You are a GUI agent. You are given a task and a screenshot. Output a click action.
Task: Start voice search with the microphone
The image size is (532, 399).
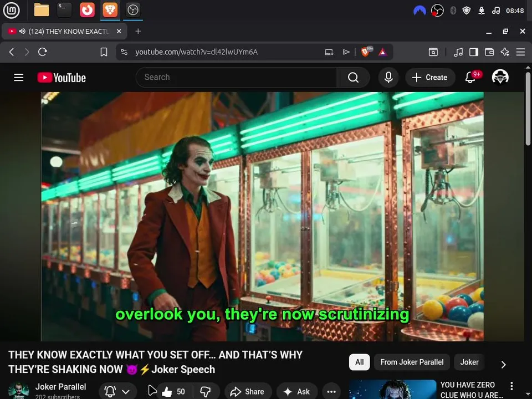[x=388, y=78]
